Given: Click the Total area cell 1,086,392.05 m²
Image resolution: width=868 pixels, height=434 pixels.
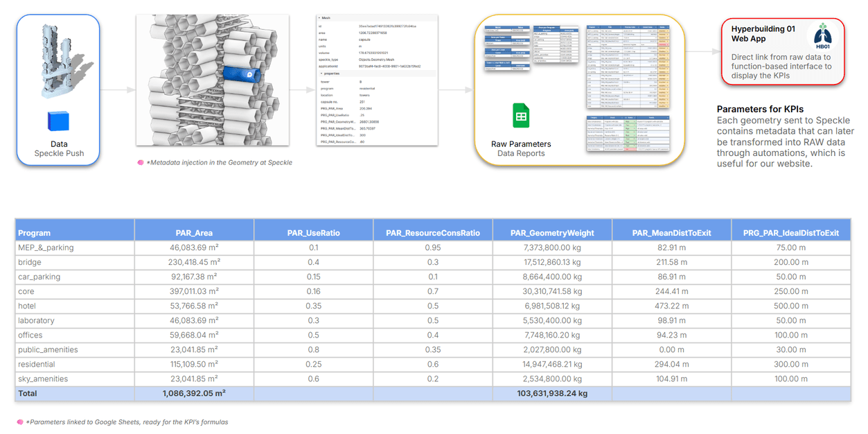Looking at the screenshot, I should point(194,393).
